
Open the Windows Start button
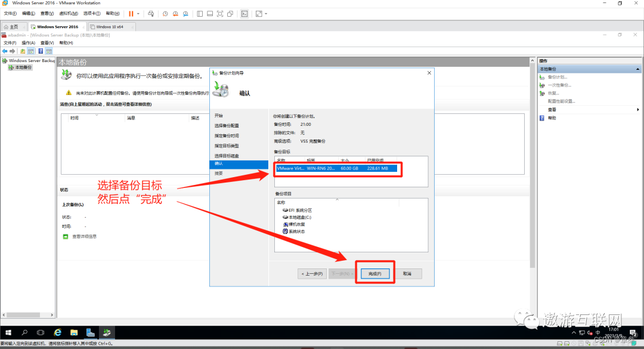click(x=8, y=332)
